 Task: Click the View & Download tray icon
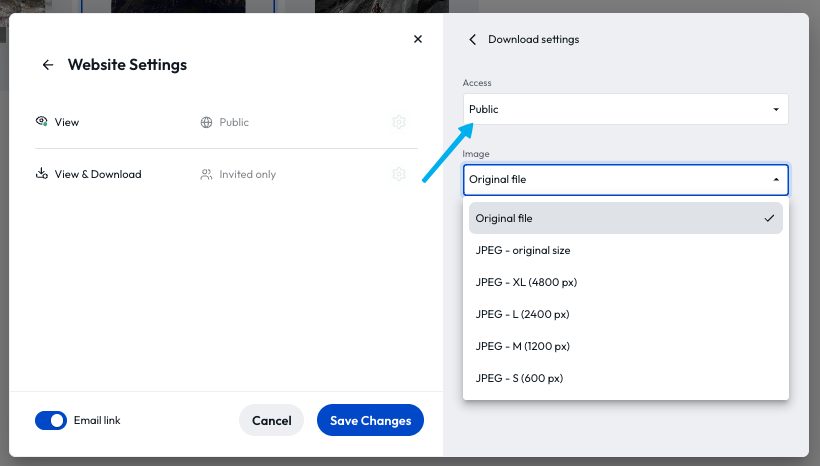pos(42,173)
